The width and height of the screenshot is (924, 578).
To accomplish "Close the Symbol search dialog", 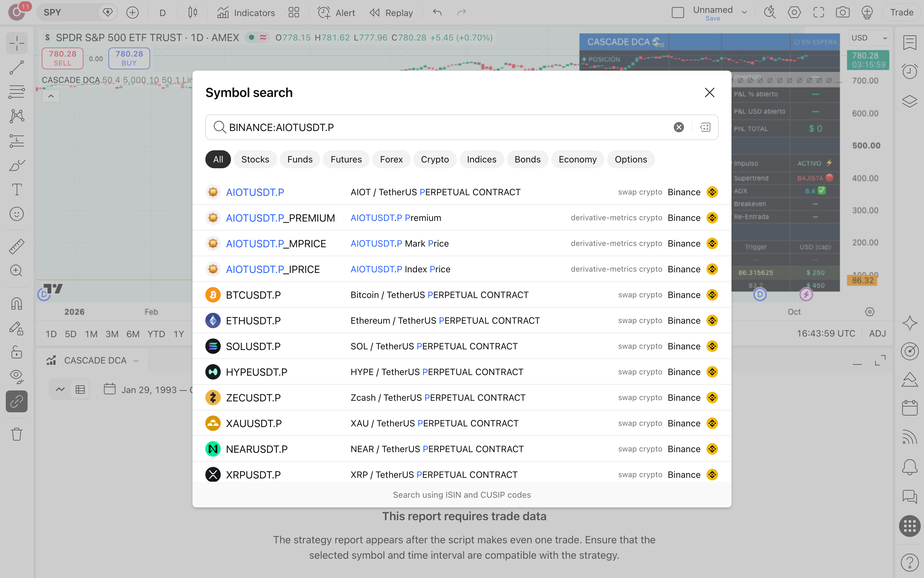I will coord(709,92).
